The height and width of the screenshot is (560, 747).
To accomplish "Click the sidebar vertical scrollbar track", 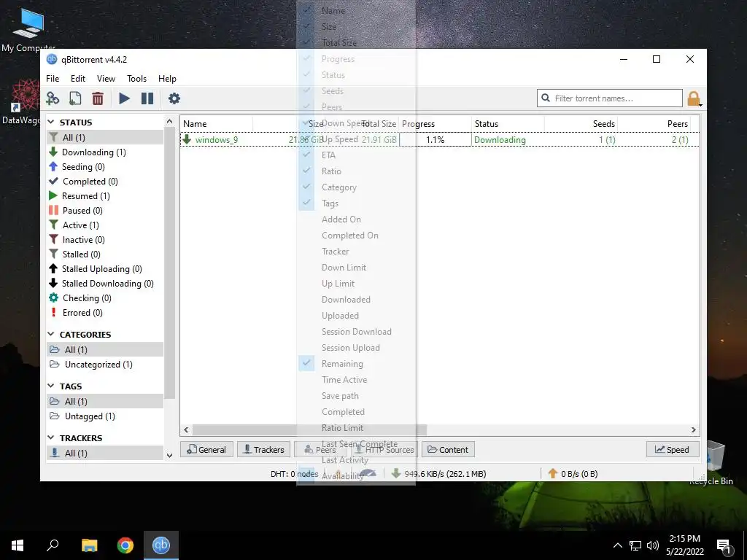I will (x=169, y=425).
